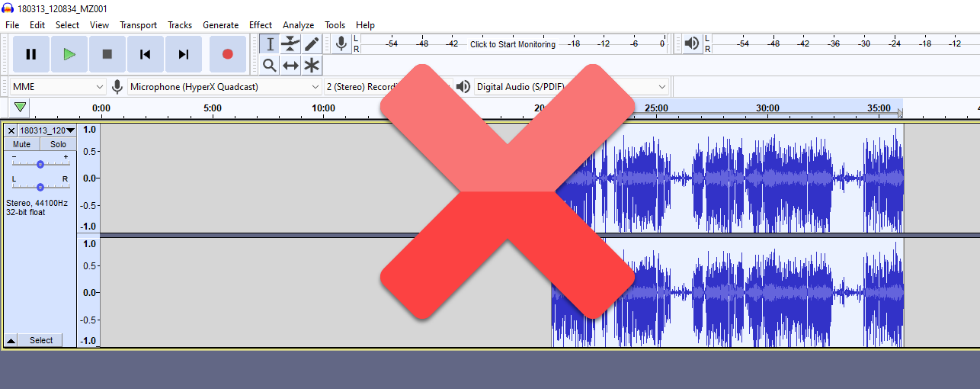Click the microphone icon in device toolbar
The width and height of the screenshot is (980, 389).
click(x=117, y=86)
